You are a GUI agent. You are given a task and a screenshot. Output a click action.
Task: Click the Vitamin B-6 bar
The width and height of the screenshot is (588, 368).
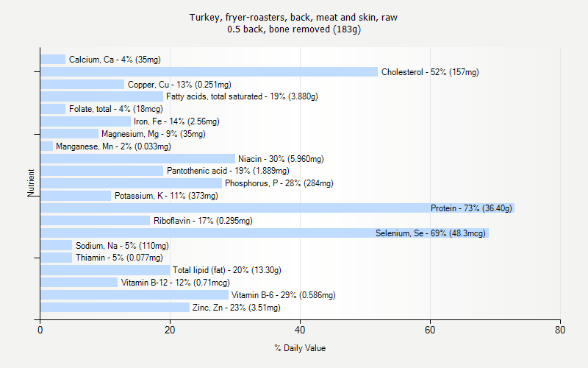[x=134, y=294]
